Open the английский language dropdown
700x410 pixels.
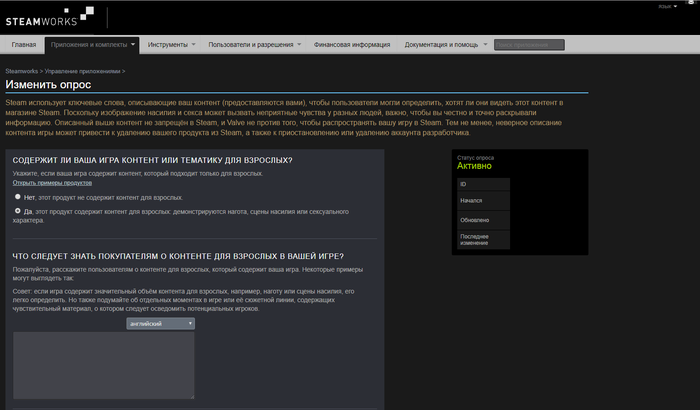tap(160, 324)
